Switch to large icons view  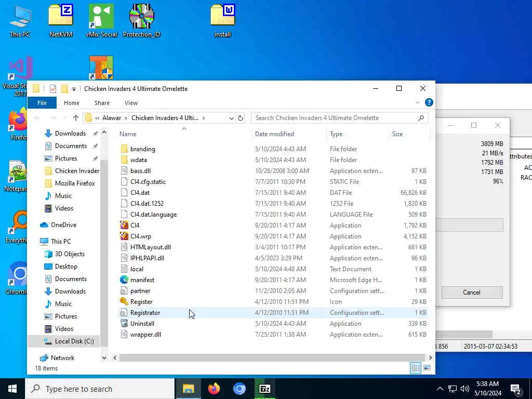point(427,368)
